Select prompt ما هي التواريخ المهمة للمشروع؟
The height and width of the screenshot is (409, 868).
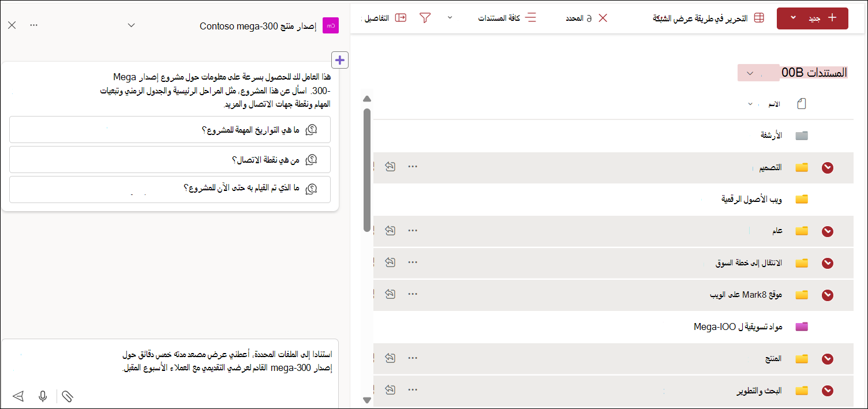pos(170,130)
